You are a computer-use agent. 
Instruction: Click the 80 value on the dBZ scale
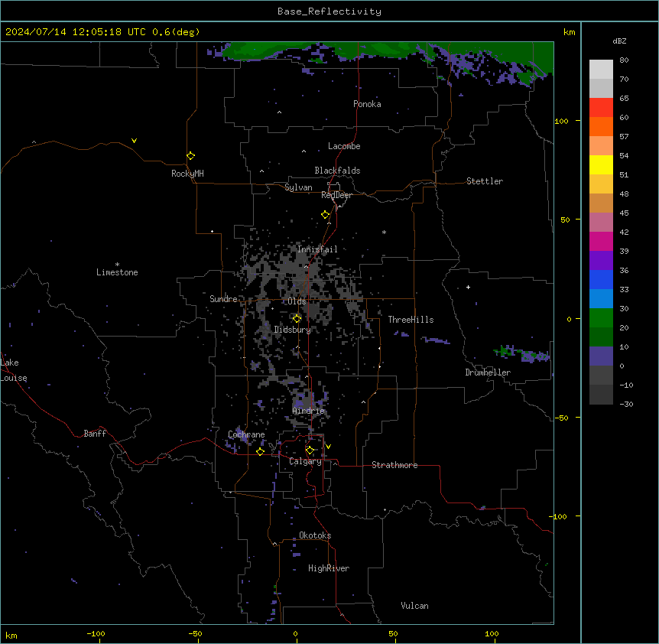click(x=624, y=60)
